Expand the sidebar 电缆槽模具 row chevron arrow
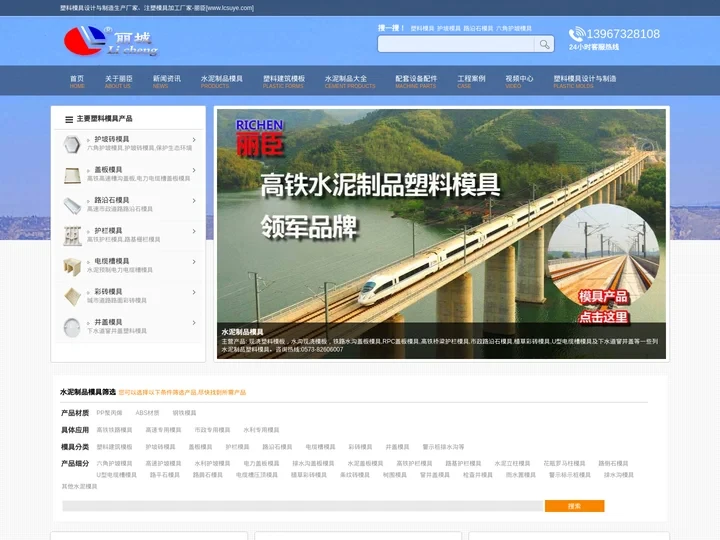Image resolution: width=720 pixels, height=540 pixels. point(194,262)
